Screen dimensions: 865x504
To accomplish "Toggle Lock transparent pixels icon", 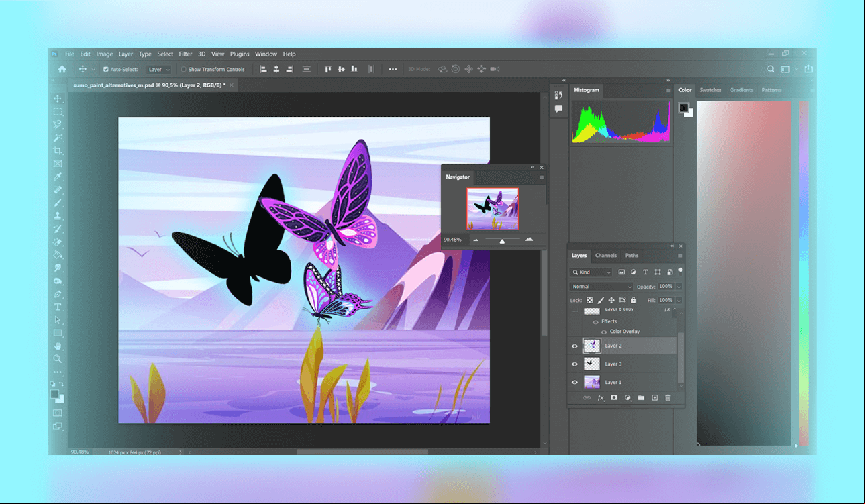I will pos(589,300).
